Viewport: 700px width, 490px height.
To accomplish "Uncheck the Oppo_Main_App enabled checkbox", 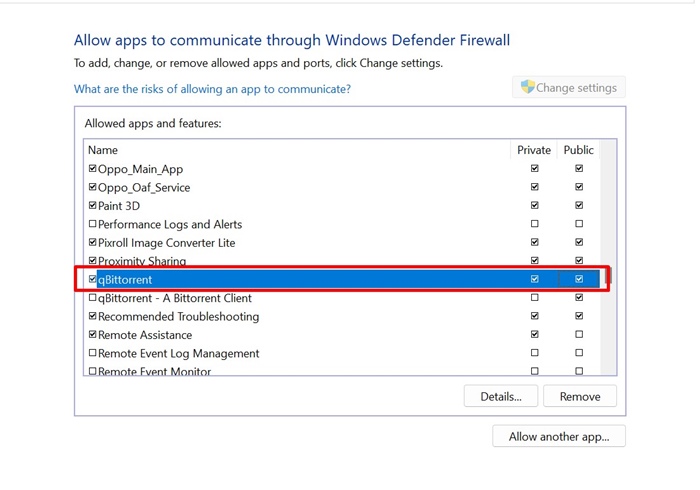I will point(92,169).
